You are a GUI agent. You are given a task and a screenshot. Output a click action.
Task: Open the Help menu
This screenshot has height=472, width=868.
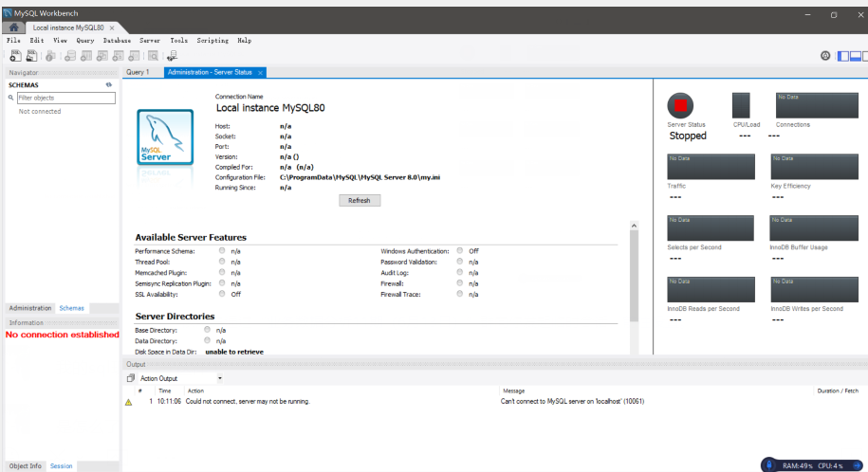(x=244, y=41)
